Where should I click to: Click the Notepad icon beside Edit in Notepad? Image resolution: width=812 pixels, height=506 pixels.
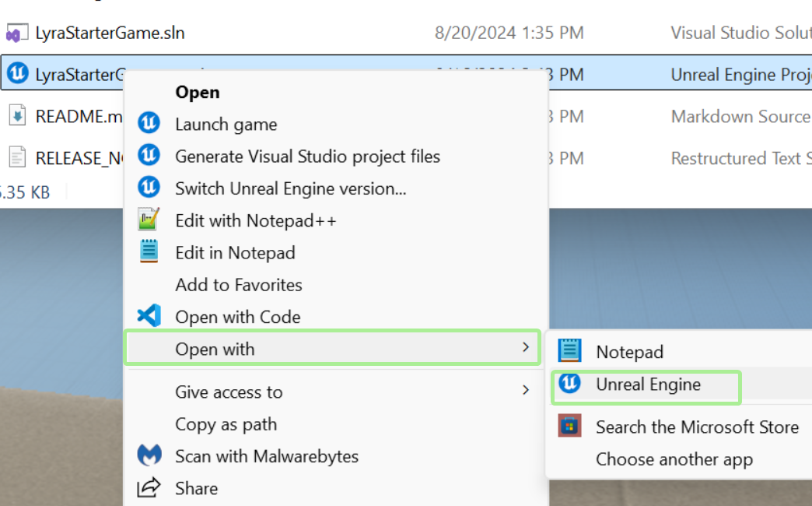point(149,251)
